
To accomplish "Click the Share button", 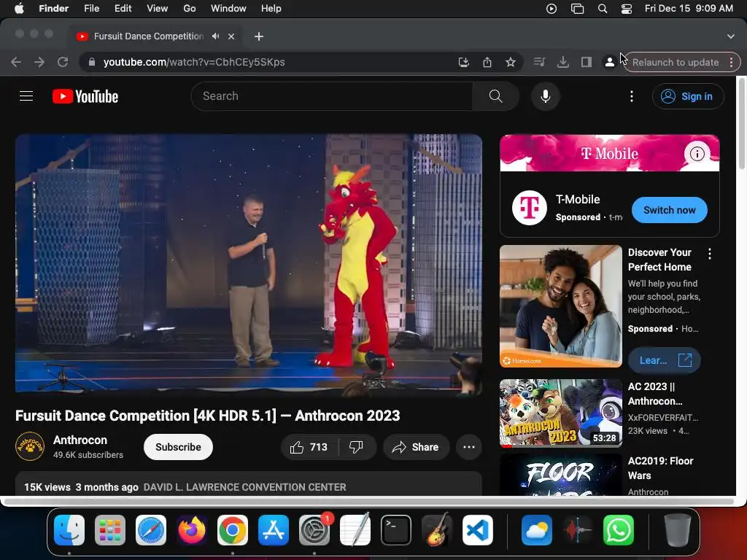I will (416, 447).
